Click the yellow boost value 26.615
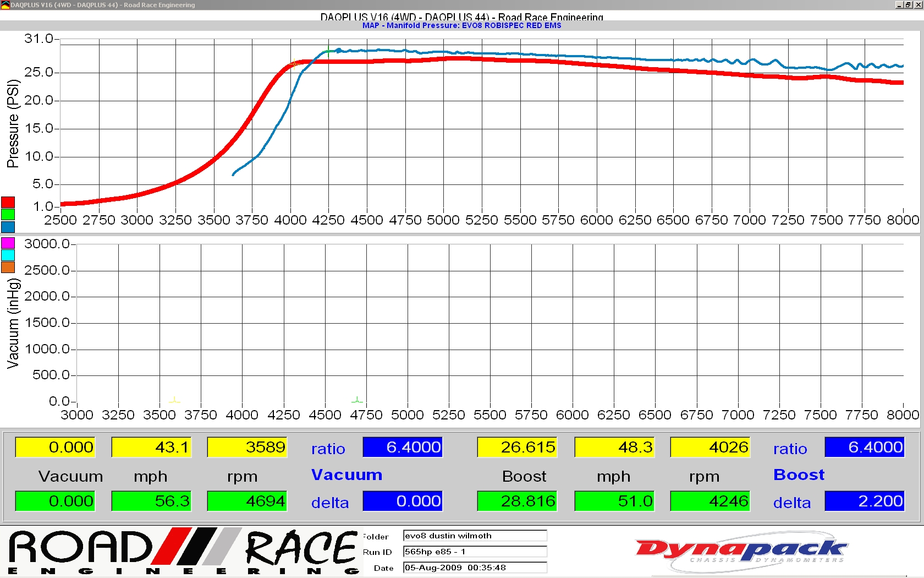The width and height of the screenshot is (924, 578). tap(517, 447)
